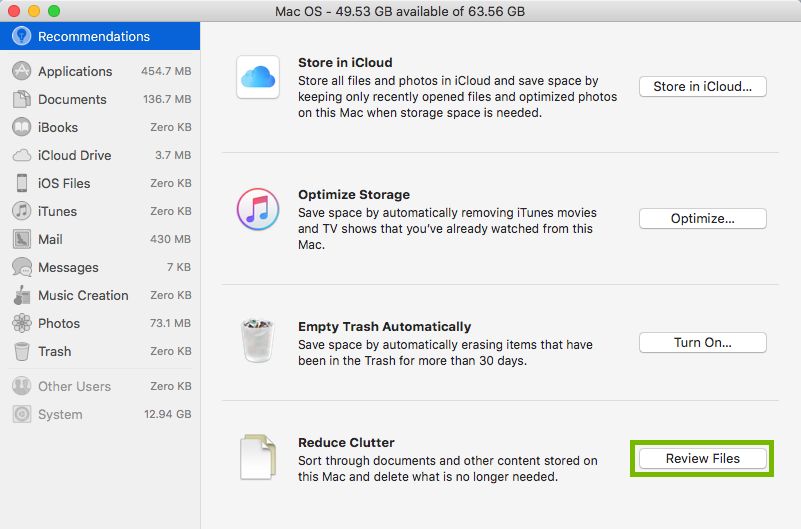Click the Turn On... button
The width and height of the screenshot is (801, 529).
point(702,343)
